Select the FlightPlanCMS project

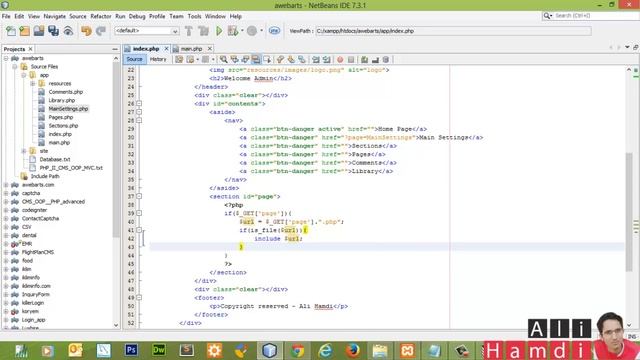point(38,252)
